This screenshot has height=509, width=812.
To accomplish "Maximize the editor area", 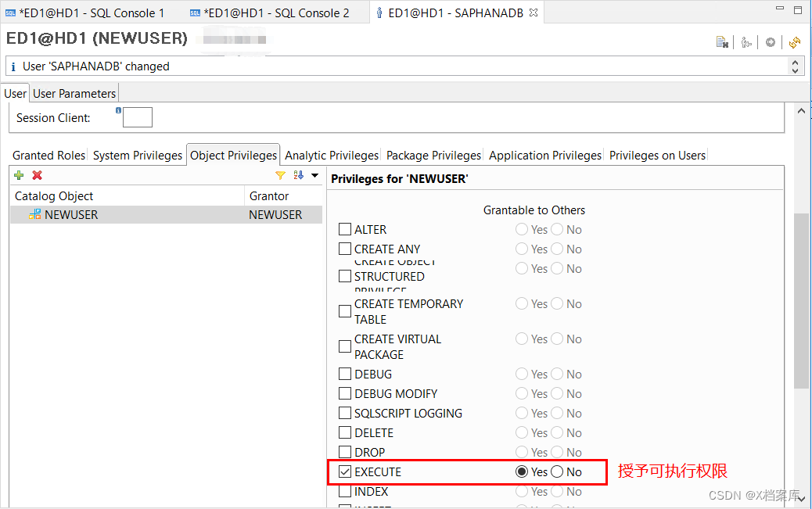I will tap(798, 9).
